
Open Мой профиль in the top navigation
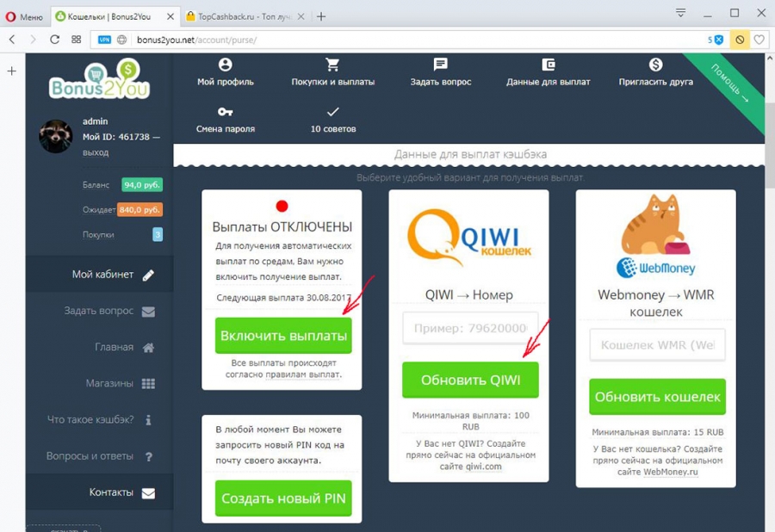226,72
